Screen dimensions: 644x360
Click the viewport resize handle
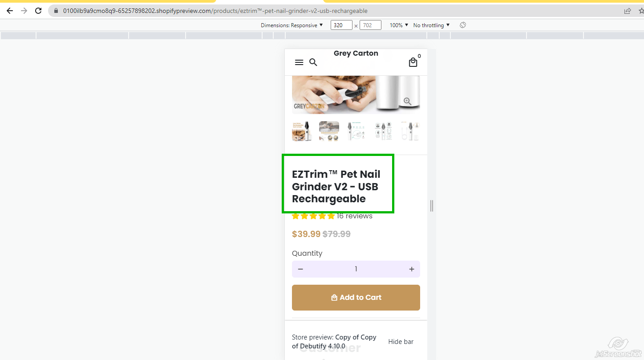[x=432, y=206]
